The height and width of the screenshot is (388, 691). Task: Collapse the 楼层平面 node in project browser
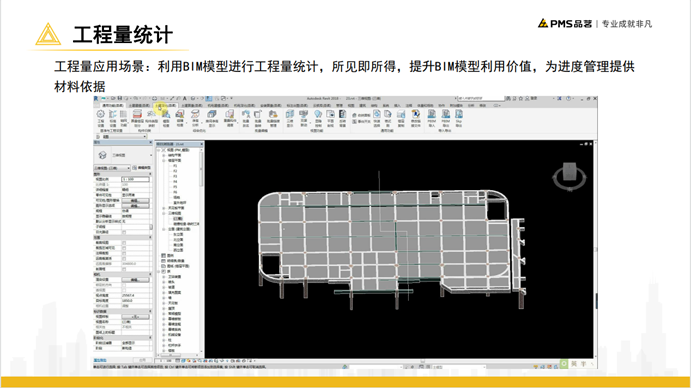(163, 160)
